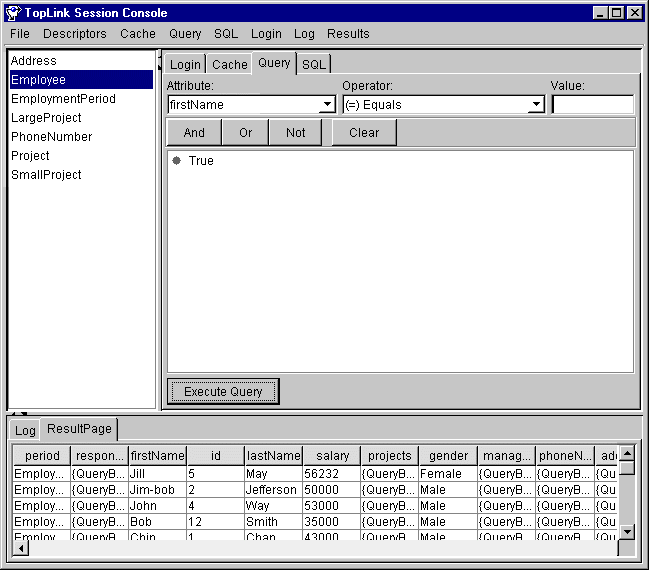Click the Value input field
The height and width of the screenshot is (570, 649).
coord(593,104)
